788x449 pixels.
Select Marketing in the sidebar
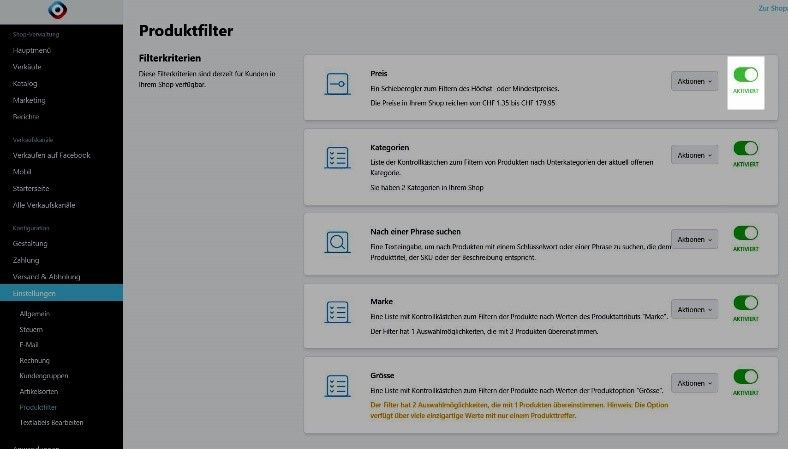click(29, 100)
